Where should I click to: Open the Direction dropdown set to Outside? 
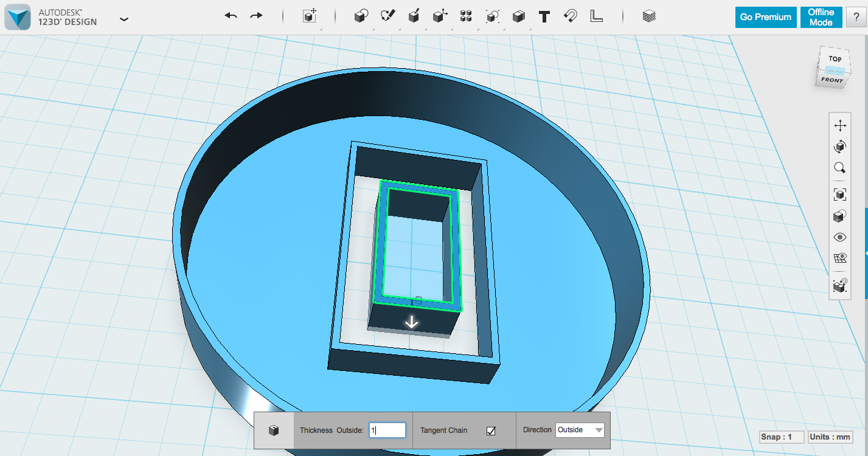(579, 430)
